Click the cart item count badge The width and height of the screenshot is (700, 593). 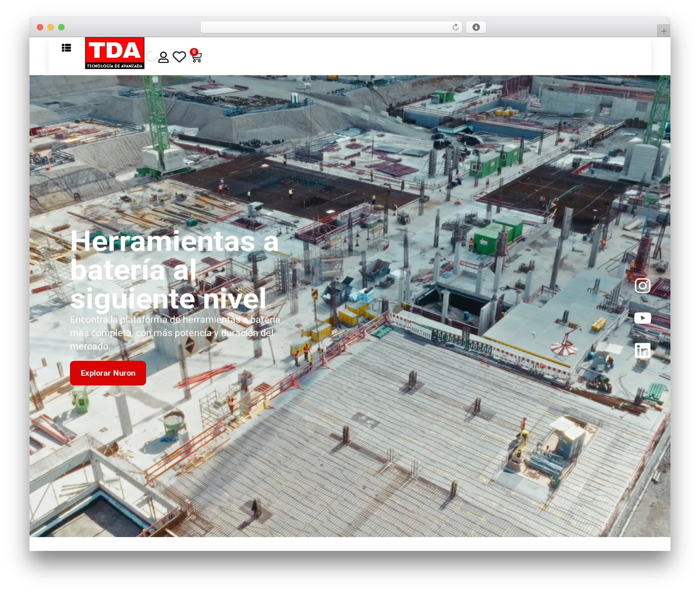194,52
